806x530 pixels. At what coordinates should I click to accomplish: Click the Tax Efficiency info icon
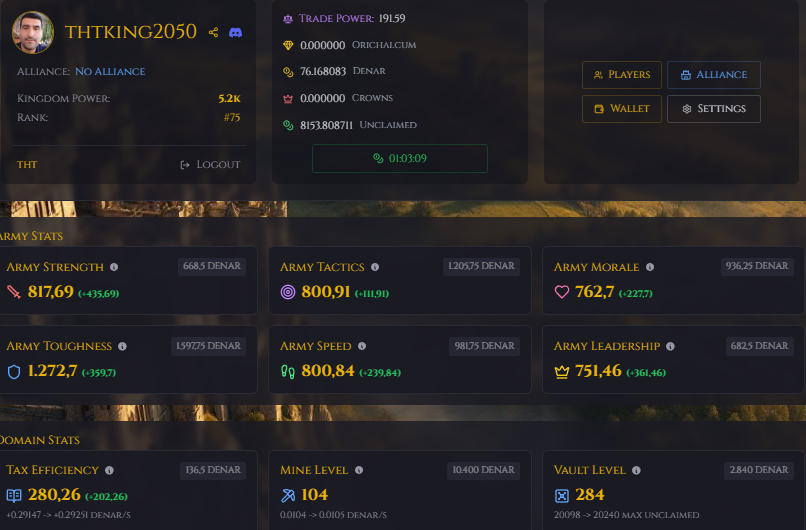coord(109,470)
